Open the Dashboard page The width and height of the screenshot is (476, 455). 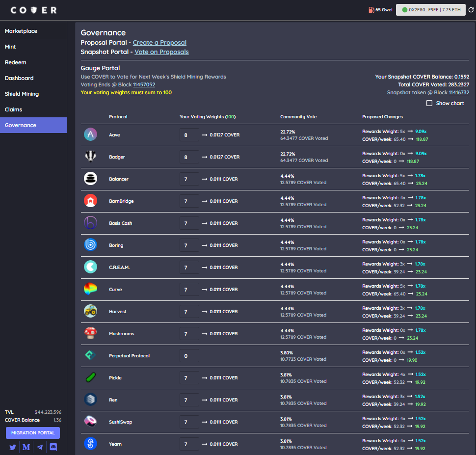click(x=33, y=78)
